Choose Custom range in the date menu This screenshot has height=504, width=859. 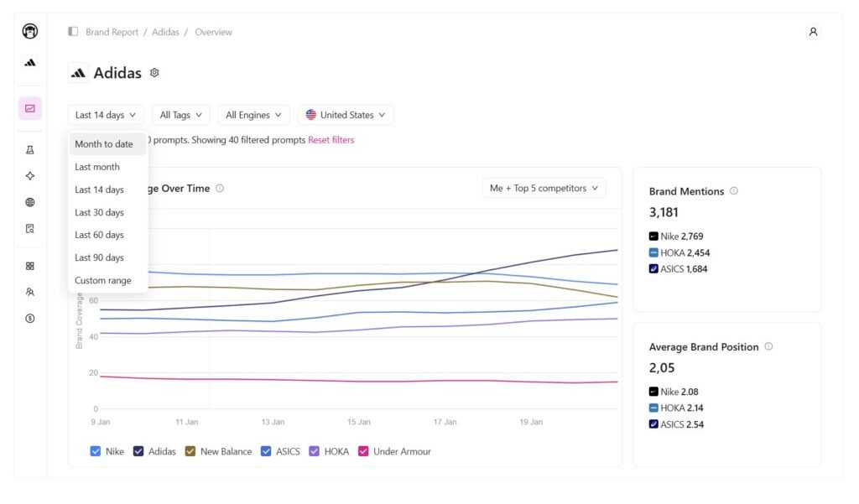point(102,280)
